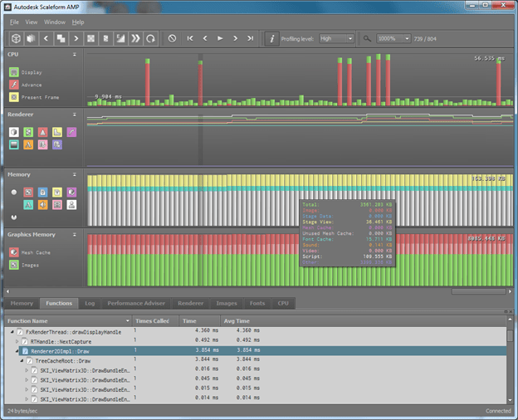Viewport: 518px width, 420px height.
Task: Collapse FxRenderThread::drawDisplayHandle tree row
Action: click(x=12, y=332)
